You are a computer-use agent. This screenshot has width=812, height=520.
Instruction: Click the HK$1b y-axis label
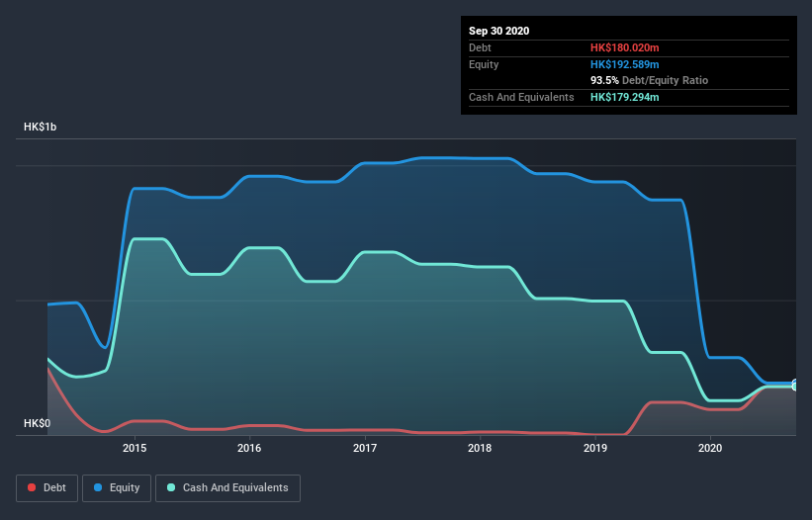(x=40, y=127)
